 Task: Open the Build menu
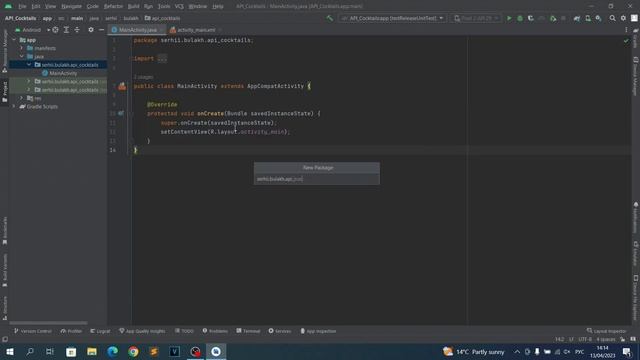click(x=133, y=7)
